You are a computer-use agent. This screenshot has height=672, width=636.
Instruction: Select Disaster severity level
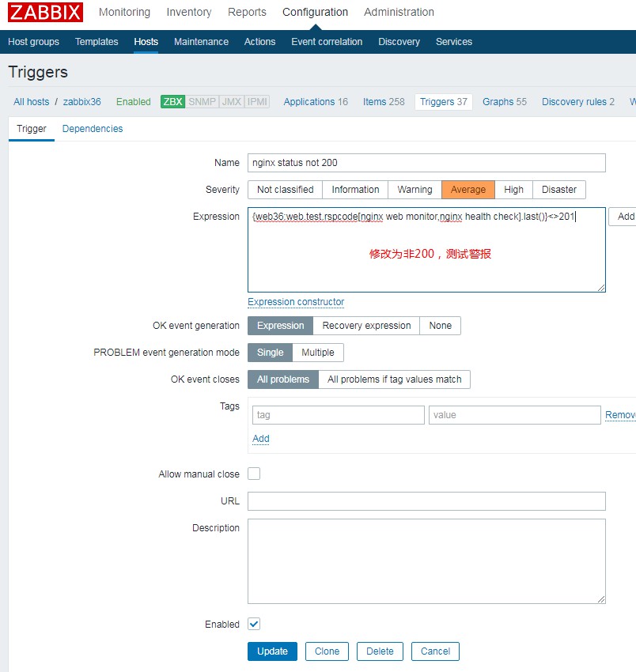click(559, 190)
